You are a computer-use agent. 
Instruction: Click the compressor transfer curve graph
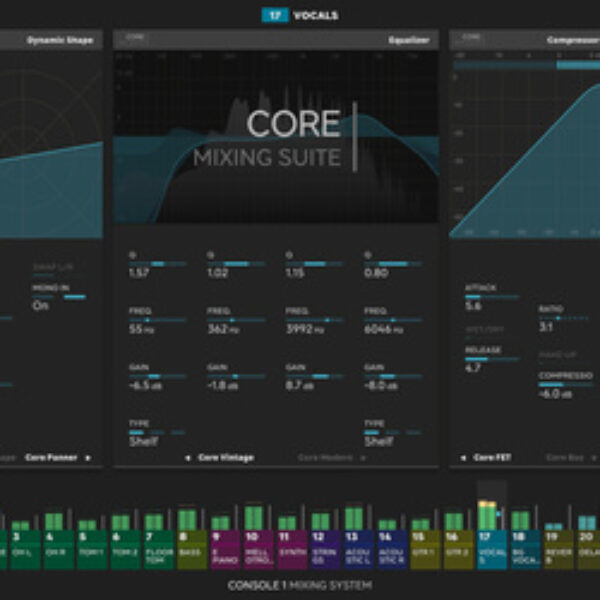pyautogui.click(x=525, y=153)
